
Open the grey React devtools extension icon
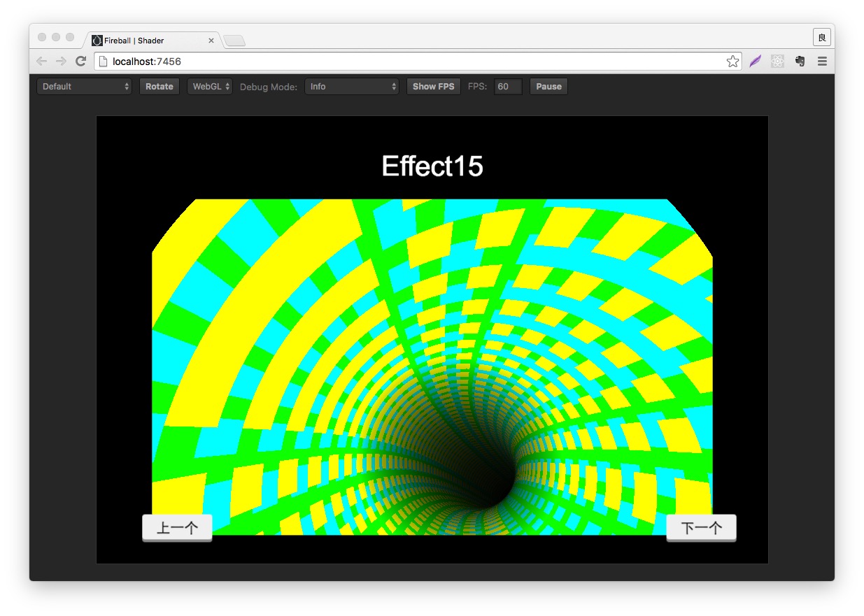pyautogui.click(x=777, y=62)
